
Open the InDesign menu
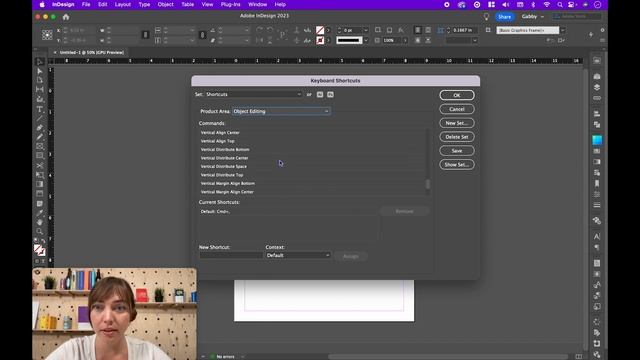point(63,4)
